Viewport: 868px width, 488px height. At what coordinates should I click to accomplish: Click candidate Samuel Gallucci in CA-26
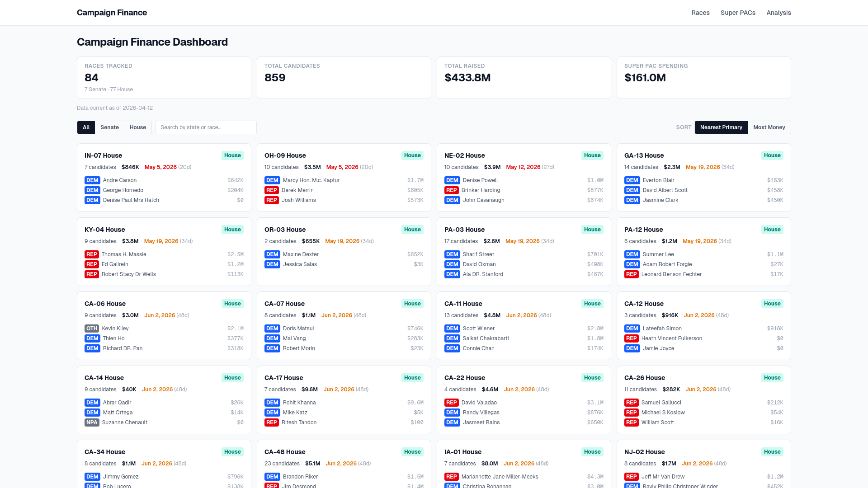tap(661, 403)
